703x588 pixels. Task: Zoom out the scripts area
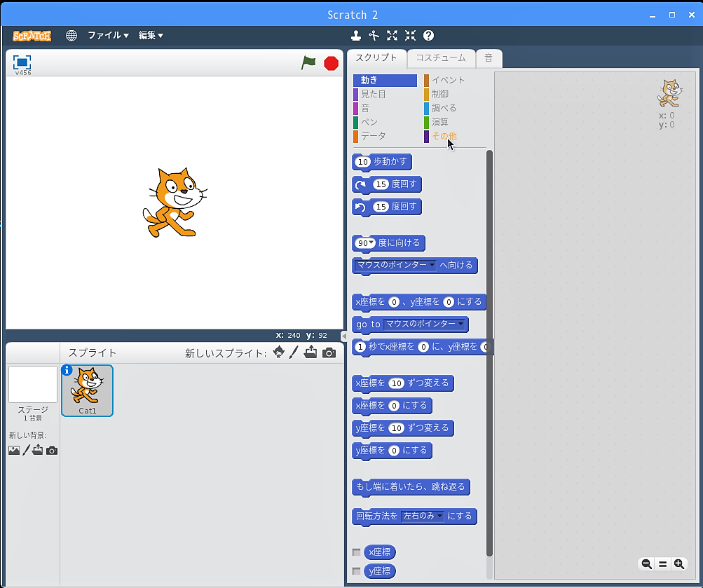point(646,563)
